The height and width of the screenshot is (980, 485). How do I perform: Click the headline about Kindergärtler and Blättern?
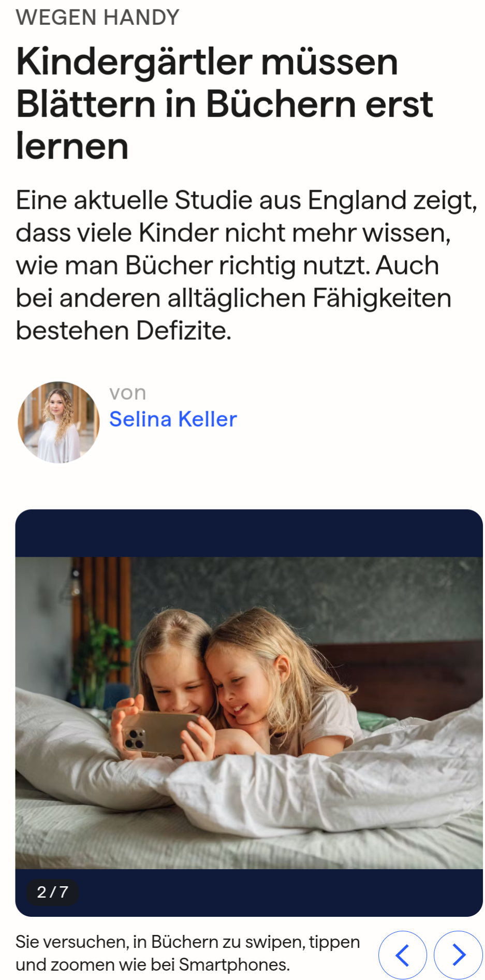pyautogui.click(x=224, y=104)
